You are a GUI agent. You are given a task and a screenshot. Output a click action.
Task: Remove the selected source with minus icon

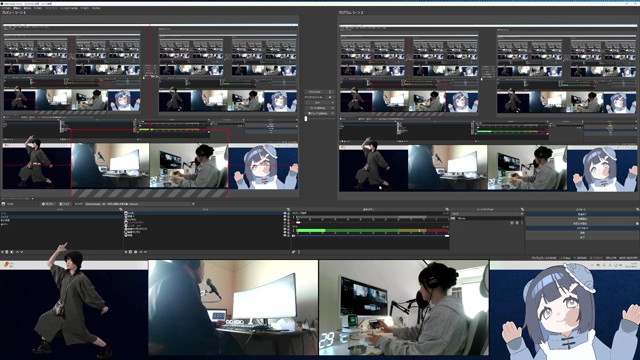[x=131, y=252]
